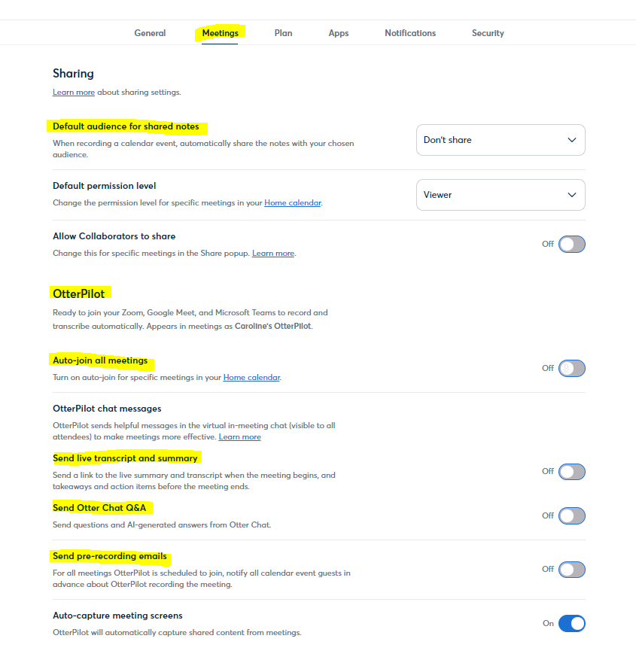
Task: Click Learn more under OtterPilot chat messages
Action: click(239, 436)
